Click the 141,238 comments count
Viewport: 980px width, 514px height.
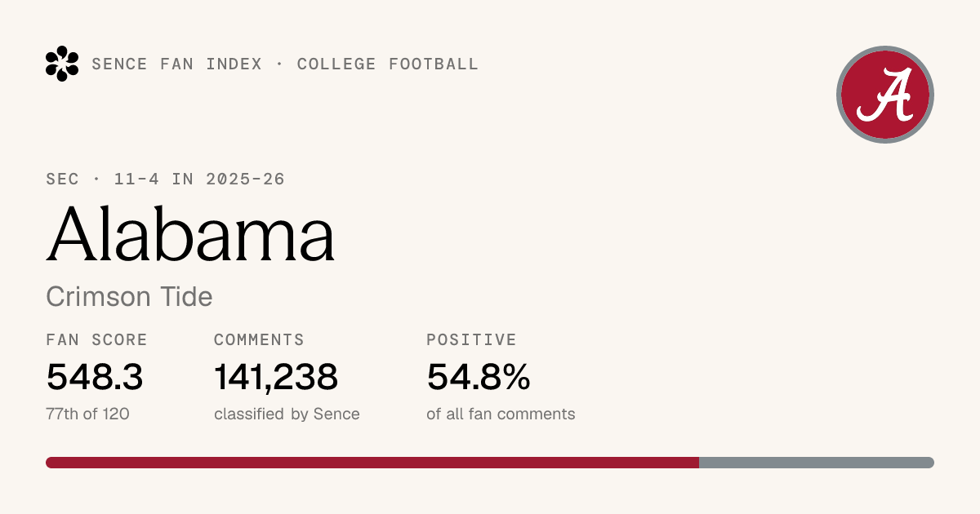tap(276, 377)
